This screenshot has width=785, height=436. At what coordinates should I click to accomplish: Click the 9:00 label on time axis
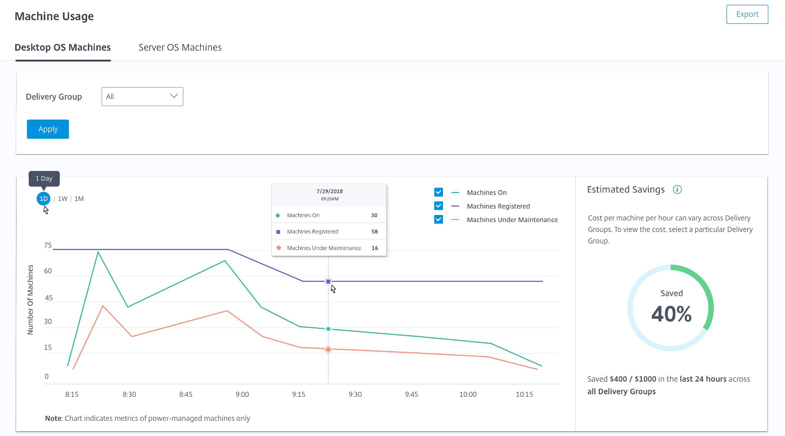point(242,395)
